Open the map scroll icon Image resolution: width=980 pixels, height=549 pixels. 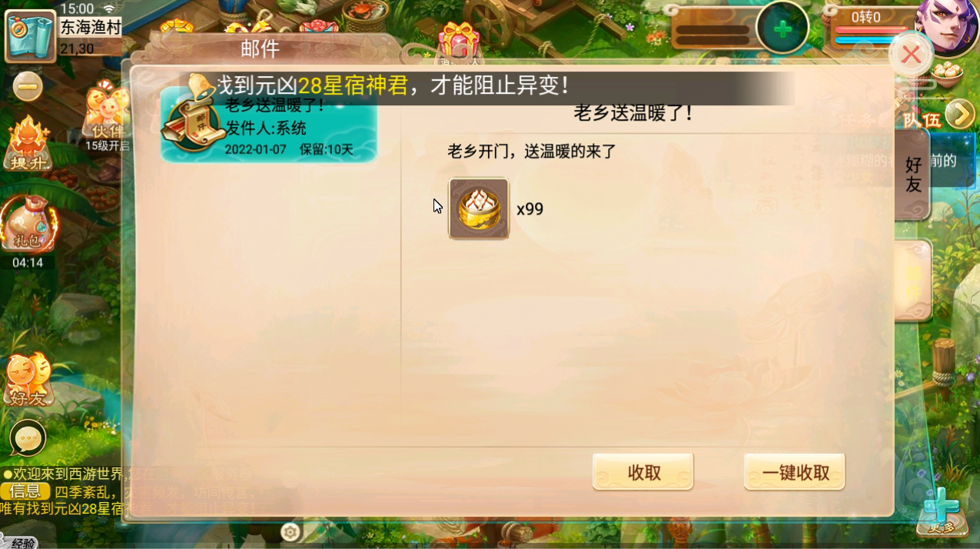tap(30, 35)
